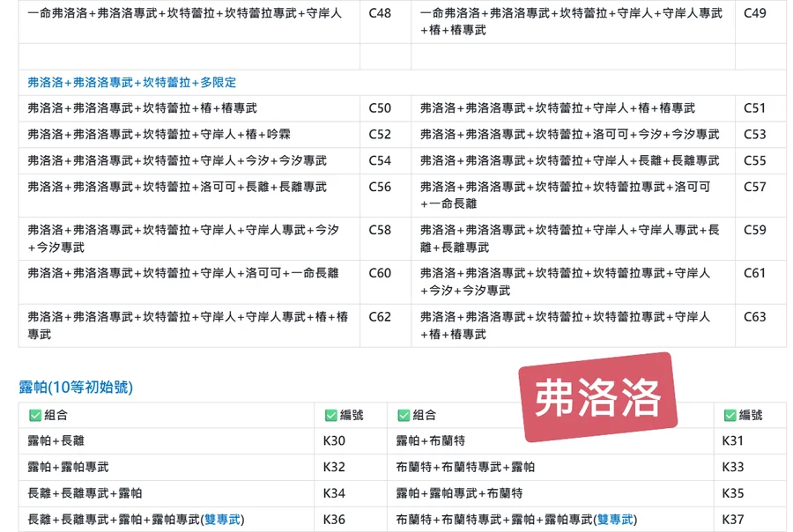
Task: Select the C50 code cell
Action: click(380, 108)
